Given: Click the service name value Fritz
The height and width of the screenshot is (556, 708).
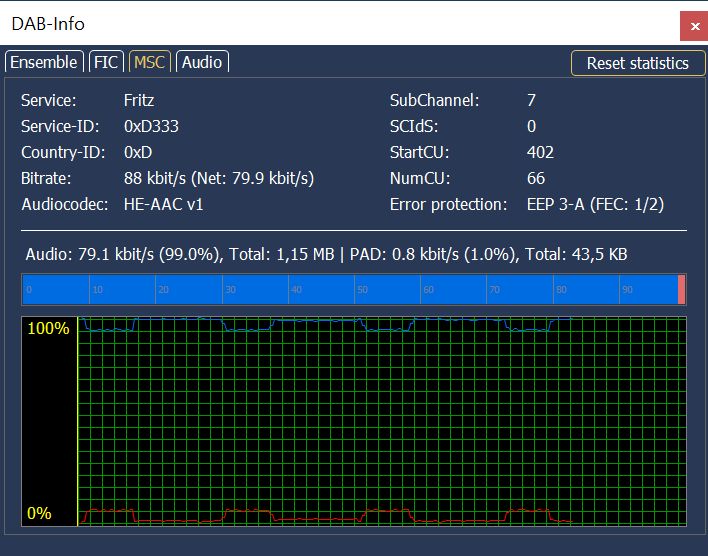Looking at the screenshot, I should click(139, 100).
